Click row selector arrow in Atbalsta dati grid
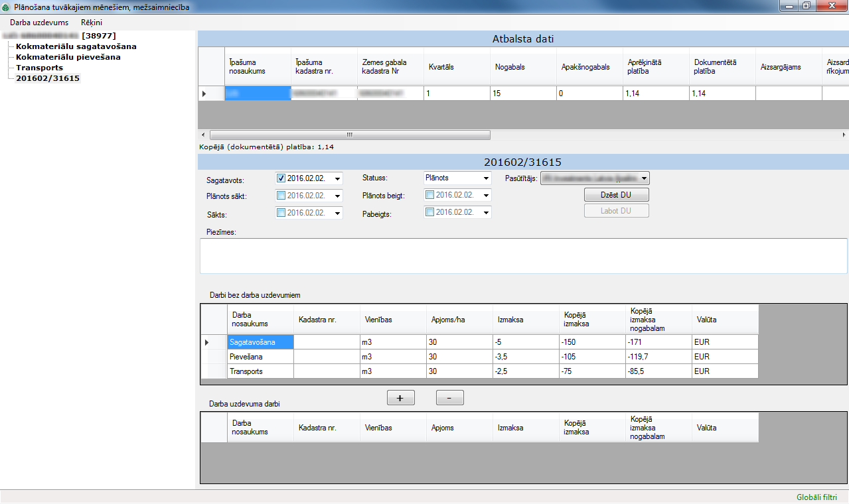The height and width of the screenshot is (504, 849). (x=204, y=94)
